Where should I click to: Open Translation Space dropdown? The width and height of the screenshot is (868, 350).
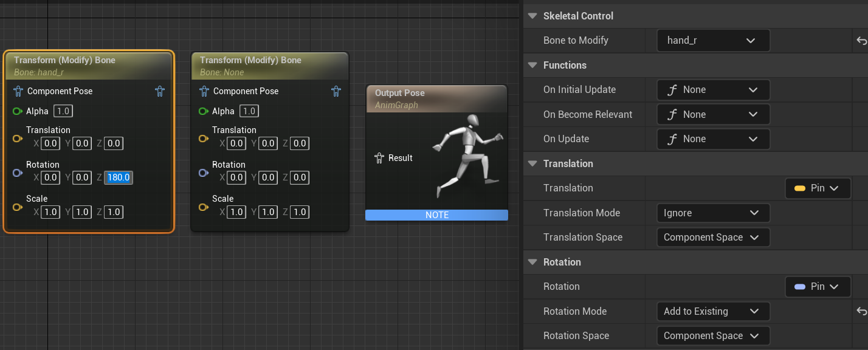tap(714, 237)
